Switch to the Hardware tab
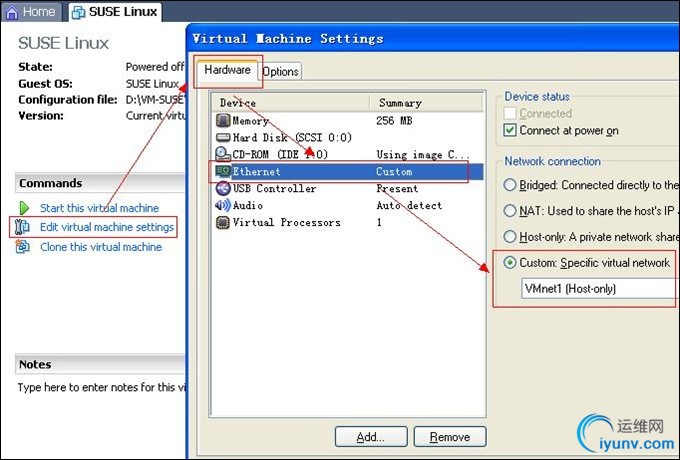 click(x=227, y=70)
